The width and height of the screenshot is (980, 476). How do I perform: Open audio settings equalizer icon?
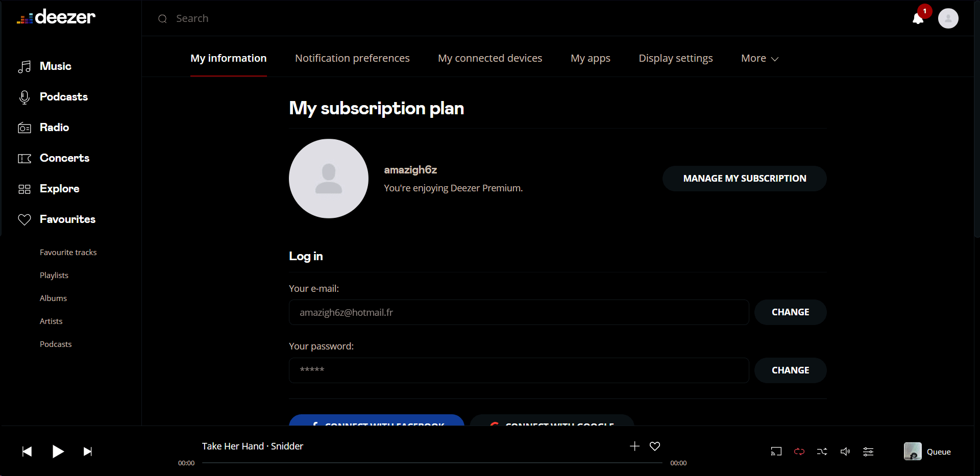[x=868, y=452]
